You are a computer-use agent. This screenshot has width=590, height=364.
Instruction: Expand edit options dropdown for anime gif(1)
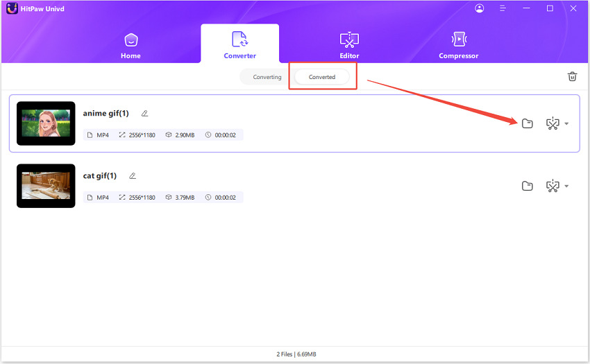(566, 123)
